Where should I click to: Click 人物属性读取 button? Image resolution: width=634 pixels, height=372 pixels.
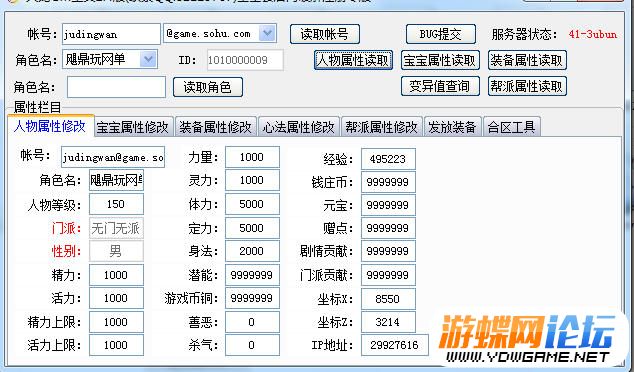(x=353, y=60)
